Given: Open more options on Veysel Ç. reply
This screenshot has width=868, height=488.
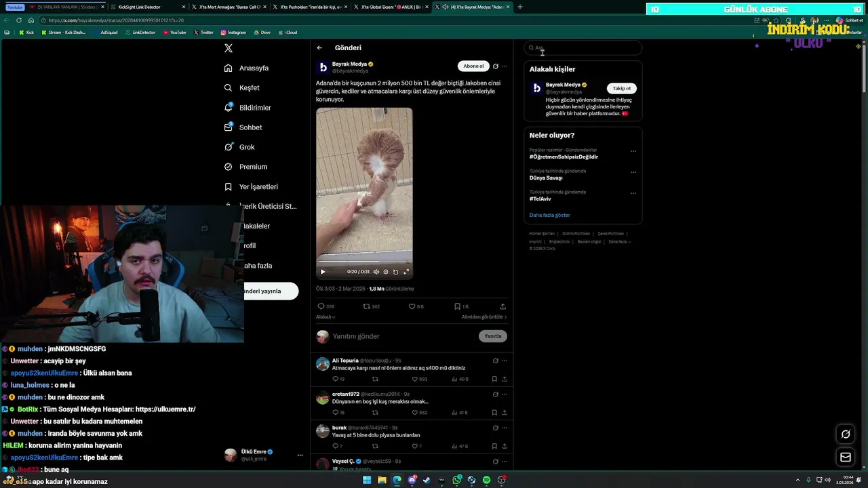Looking at the screenshot, I should (x=505, y=461).
